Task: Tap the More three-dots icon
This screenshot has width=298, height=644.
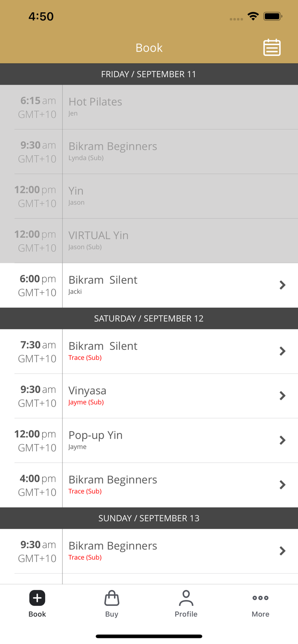Action: pos(261,598)
